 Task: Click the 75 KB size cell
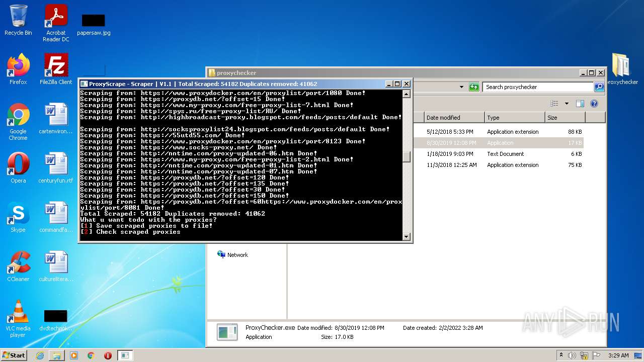click(575, 165)
